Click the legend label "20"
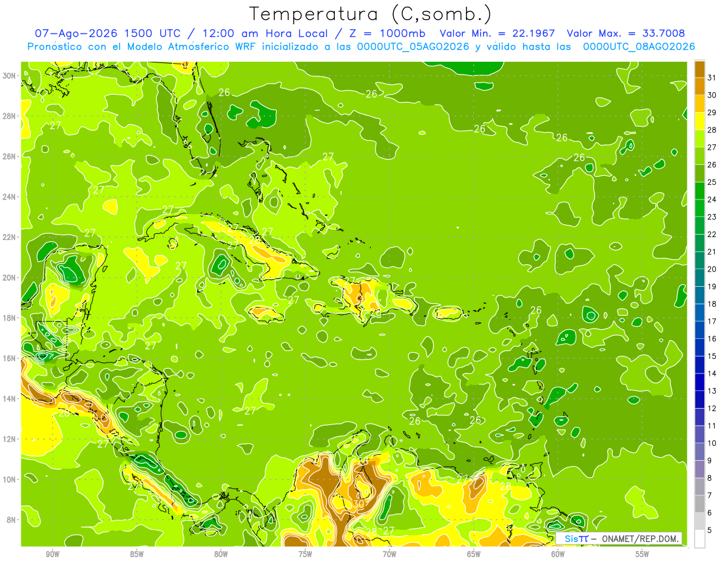Screen dimensions: 728x562 click(x=712, y=269)
